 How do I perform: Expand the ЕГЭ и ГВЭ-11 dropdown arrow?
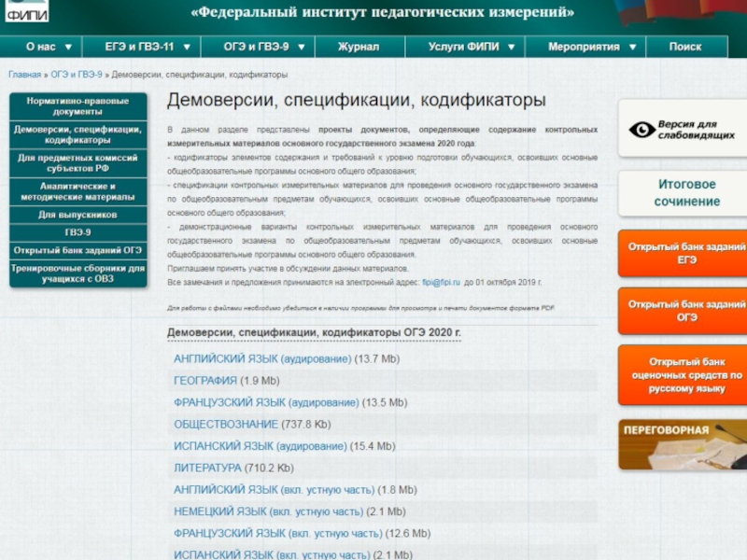187,48
